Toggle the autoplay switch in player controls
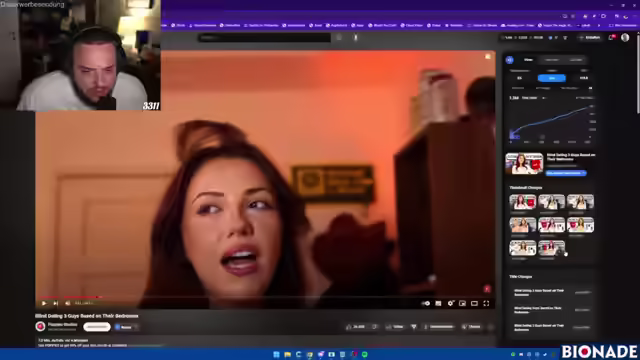This screenshot has width=640, height=360. pyautogui.click(x=426, y=303)
